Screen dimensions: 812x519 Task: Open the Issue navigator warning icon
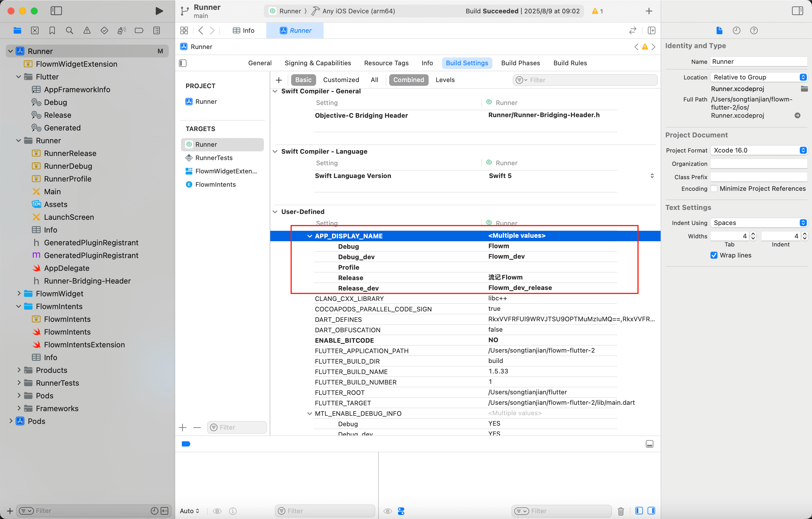point(87,31)
